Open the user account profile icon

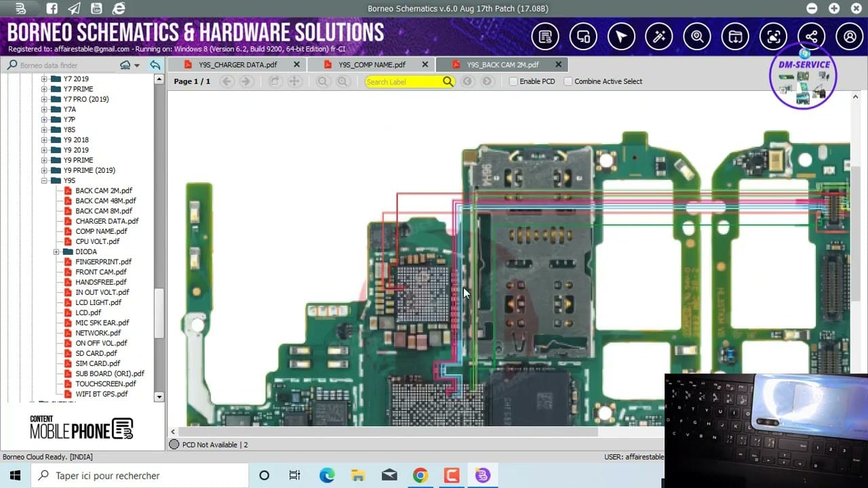850,37
